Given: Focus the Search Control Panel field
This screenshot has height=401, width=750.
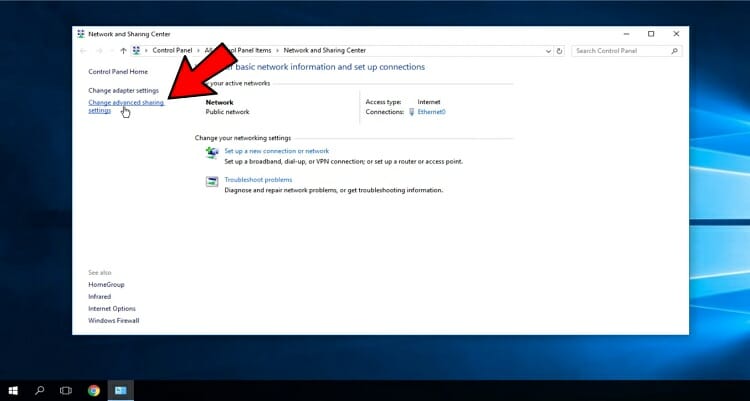Looking at the screenshot, I should pos(620,50).
